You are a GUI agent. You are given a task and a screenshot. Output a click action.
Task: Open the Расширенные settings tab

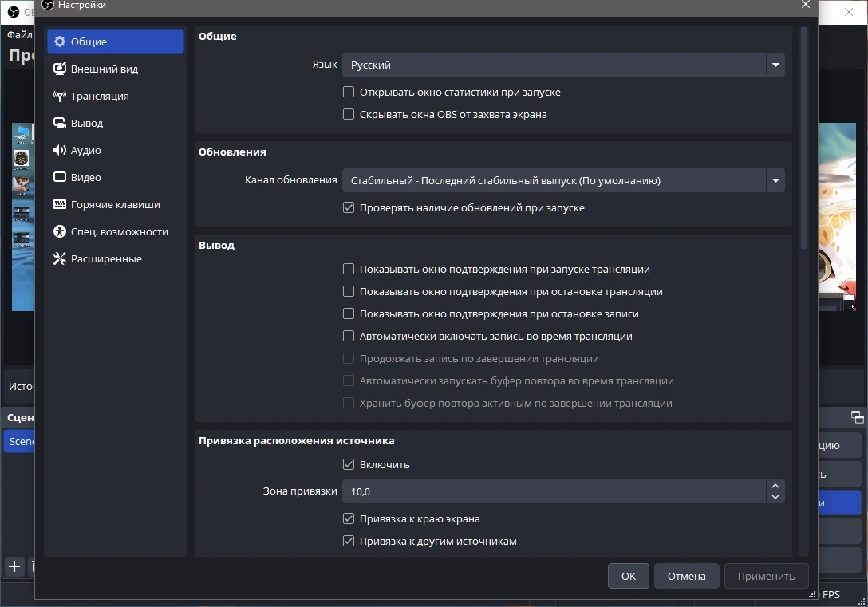(x=116, y=258)
